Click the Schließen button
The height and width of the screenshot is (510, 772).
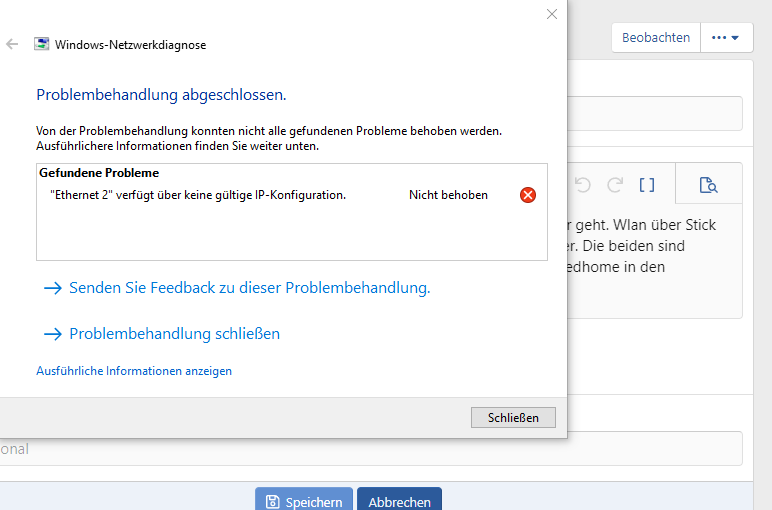click(513, 417)
